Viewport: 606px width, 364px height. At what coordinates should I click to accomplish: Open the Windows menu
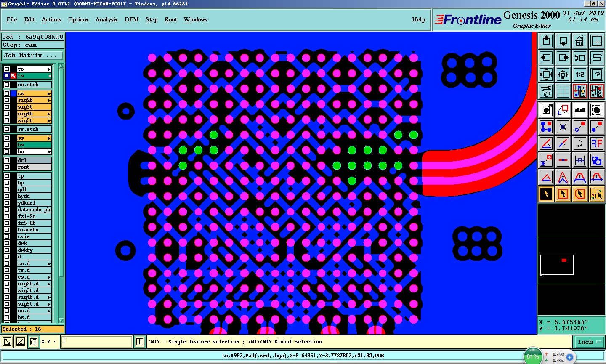pos(196,19)
